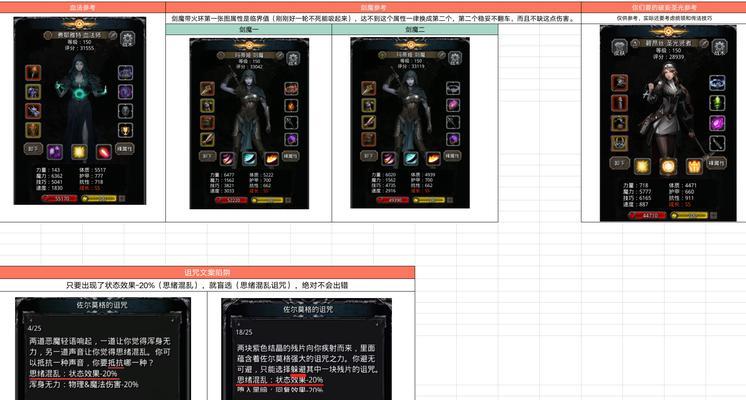Select the silver sword slot on 圣光贤者 panel

717,143
